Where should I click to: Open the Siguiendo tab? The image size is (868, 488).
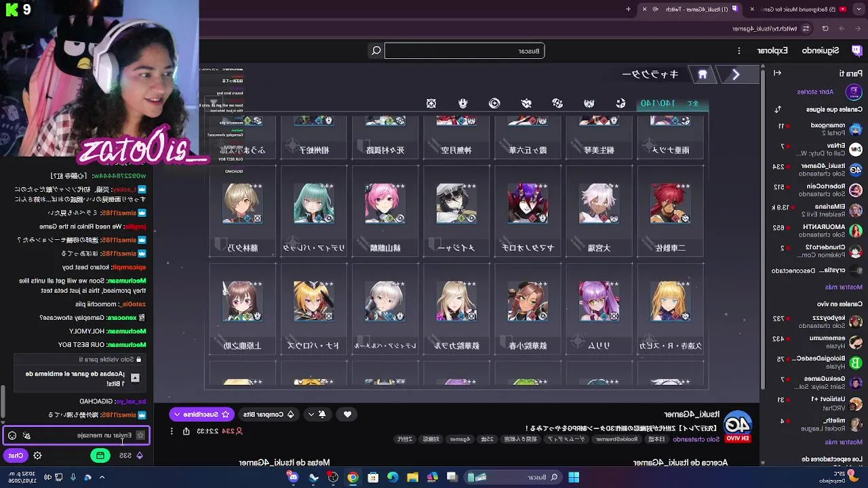point(820,51)
